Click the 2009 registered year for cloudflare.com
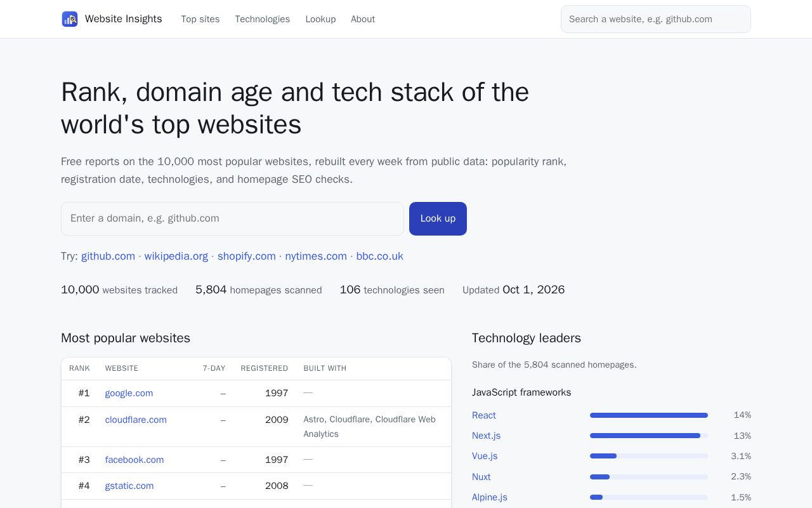 tap(277, 420)
